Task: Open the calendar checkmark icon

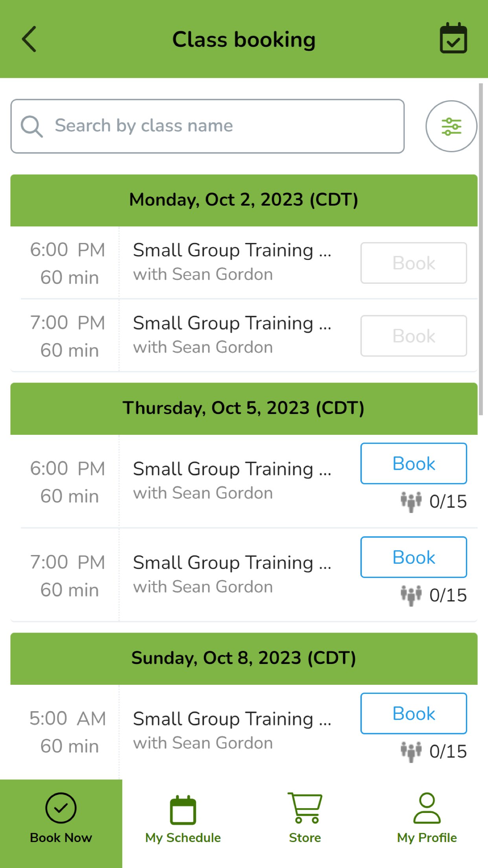Action: [453, 38]
